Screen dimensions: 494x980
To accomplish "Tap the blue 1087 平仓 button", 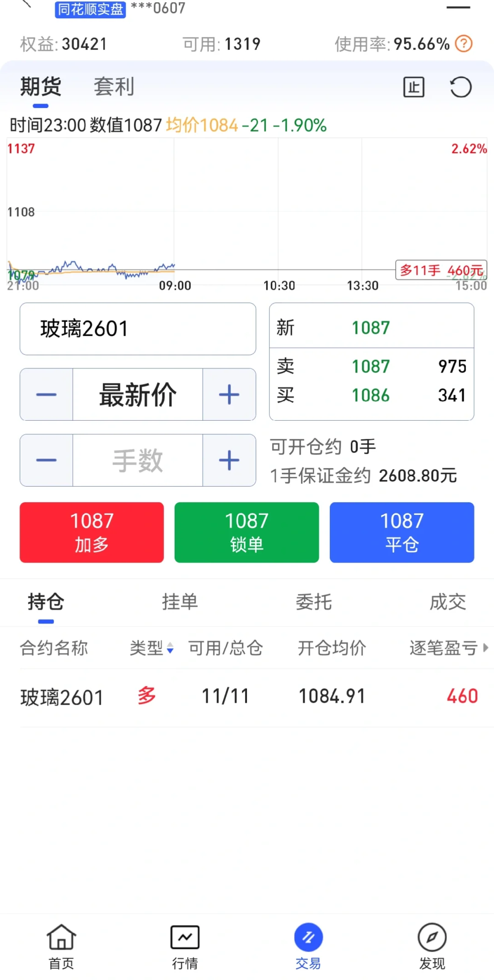I will point(402,532).
